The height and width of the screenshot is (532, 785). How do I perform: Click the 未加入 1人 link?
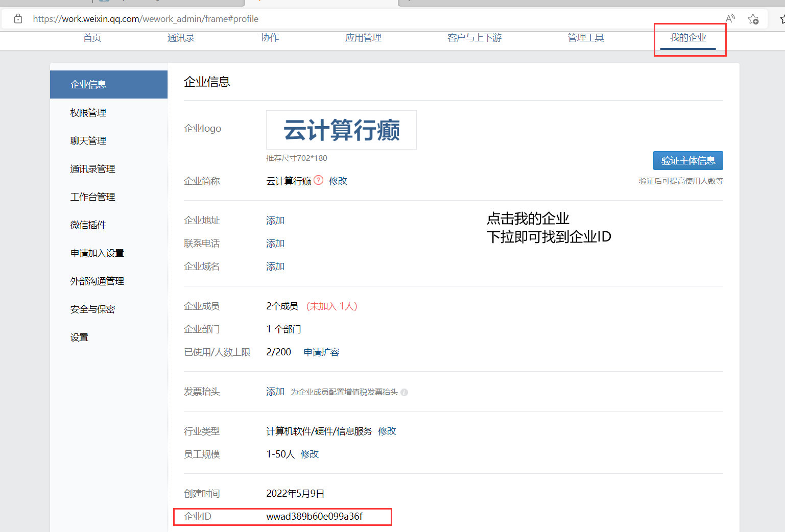(332, 306)
